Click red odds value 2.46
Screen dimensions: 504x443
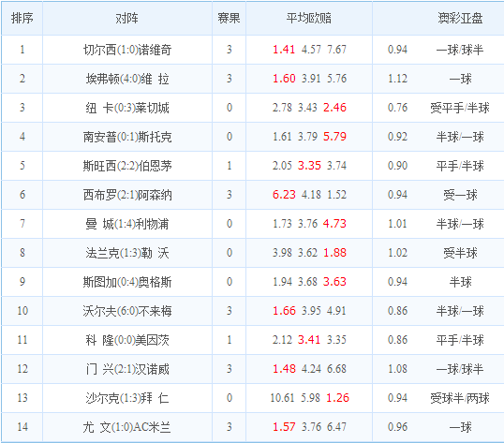(x=335, y=108)
